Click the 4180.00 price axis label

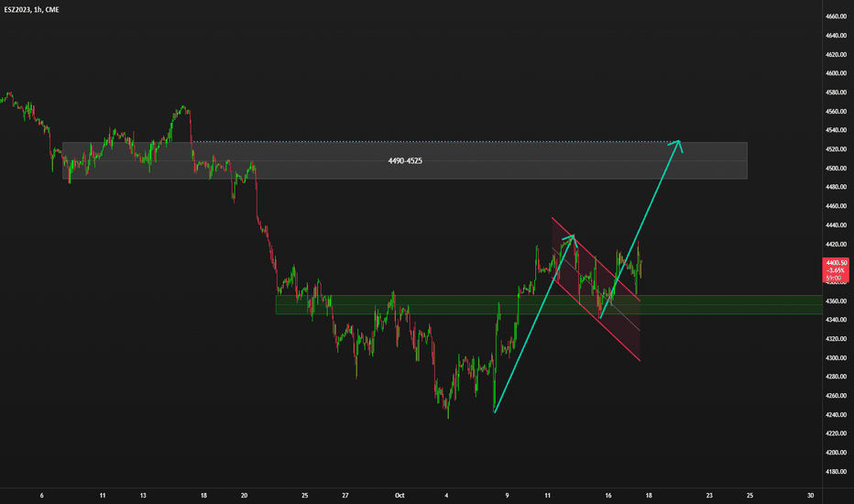836,472
